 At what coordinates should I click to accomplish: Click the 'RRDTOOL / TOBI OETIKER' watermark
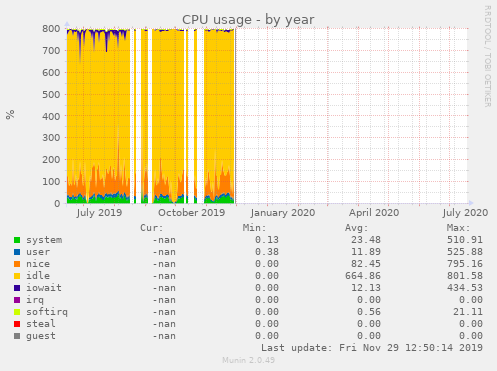point(488,56)
